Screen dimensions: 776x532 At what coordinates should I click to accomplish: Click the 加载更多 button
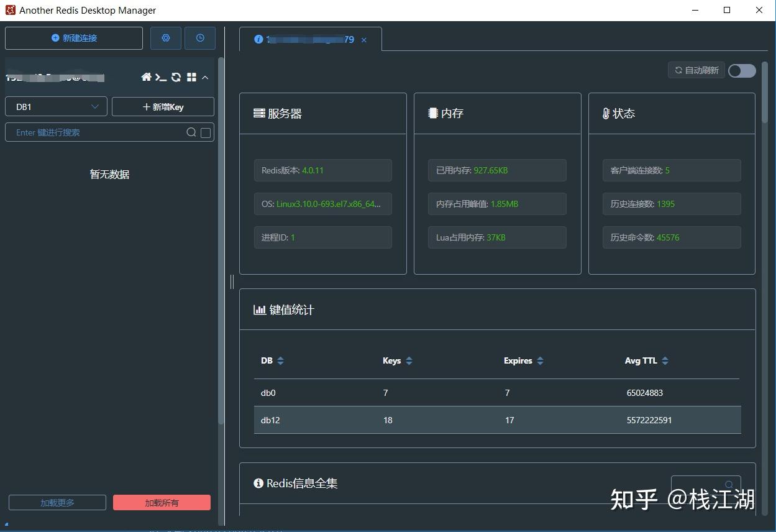click(x=57, y=503)
